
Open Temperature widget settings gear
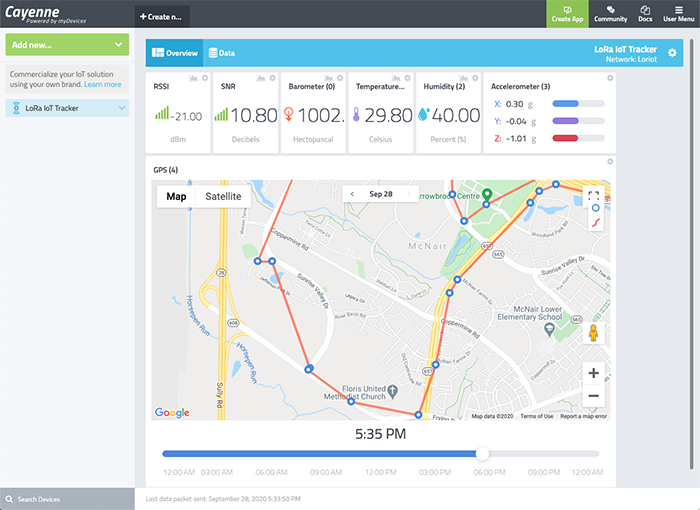pyautogui.click(x=408, y=78)
